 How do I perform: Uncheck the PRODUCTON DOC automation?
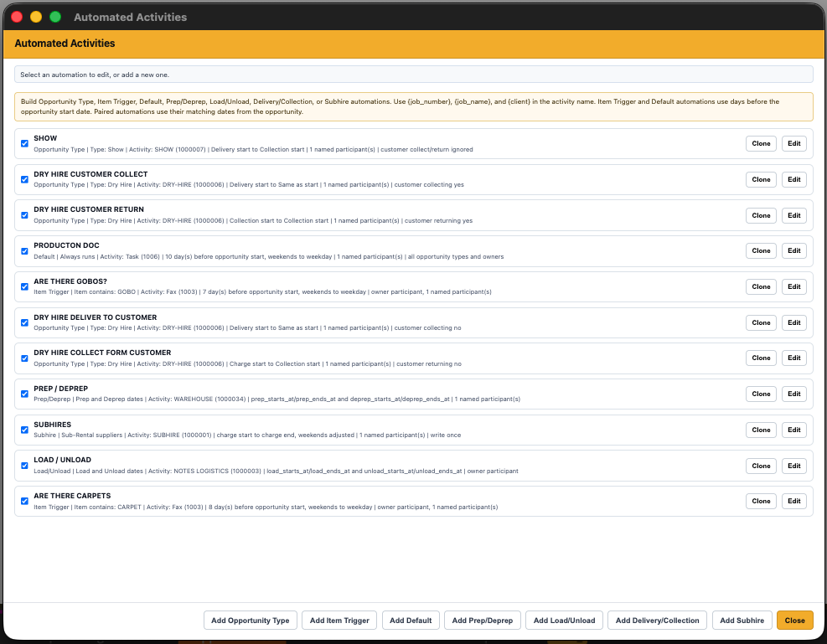24,250
